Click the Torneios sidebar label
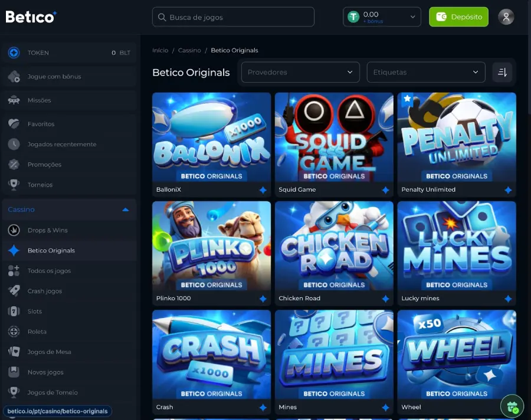The width and height of the screenshot is (531, 420). [40, 185]
